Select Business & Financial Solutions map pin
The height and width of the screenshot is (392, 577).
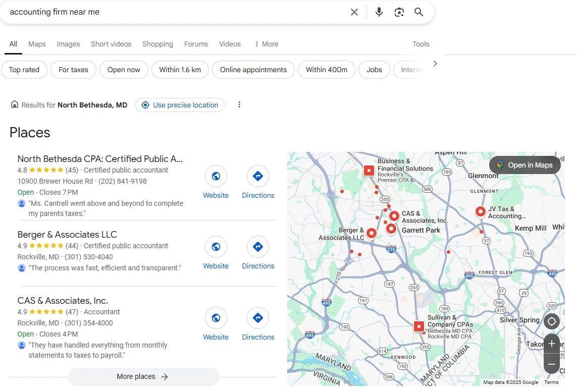click(x=369, y=171)
